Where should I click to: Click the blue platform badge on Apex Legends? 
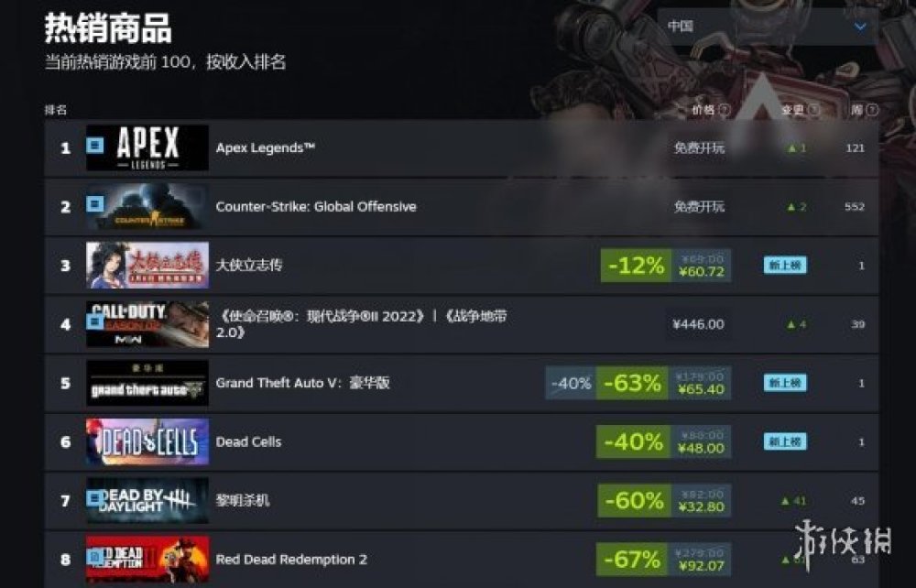(x=95, y=145)
